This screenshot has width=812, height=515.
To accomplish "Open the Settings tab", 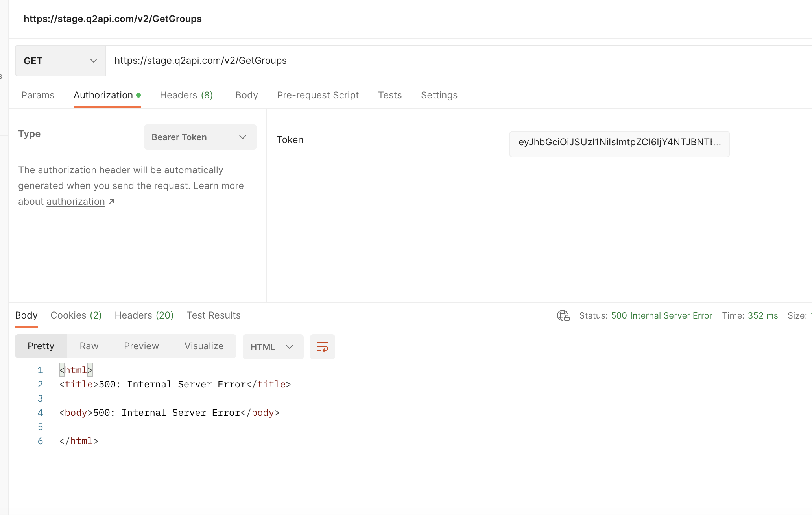I will coord(439,95).
